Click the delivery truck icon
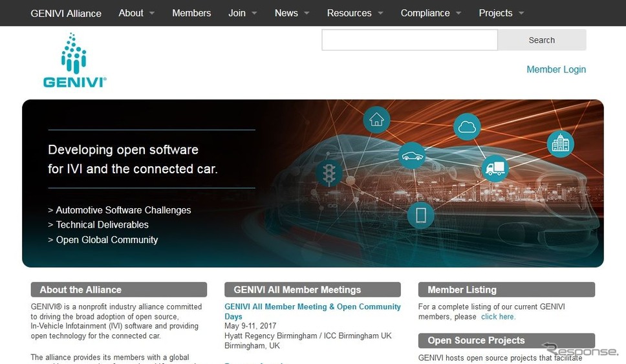The height and width of the screenshot is (364, 626). click(495, 168)
